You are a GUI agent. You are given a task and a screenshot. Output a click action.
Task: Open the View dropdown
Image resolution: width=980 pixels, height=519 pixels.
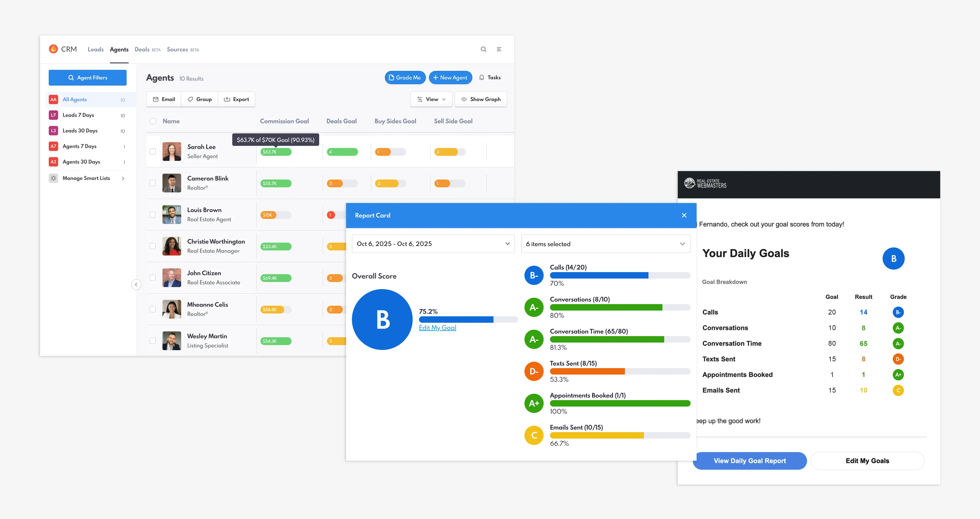(431, 99)
